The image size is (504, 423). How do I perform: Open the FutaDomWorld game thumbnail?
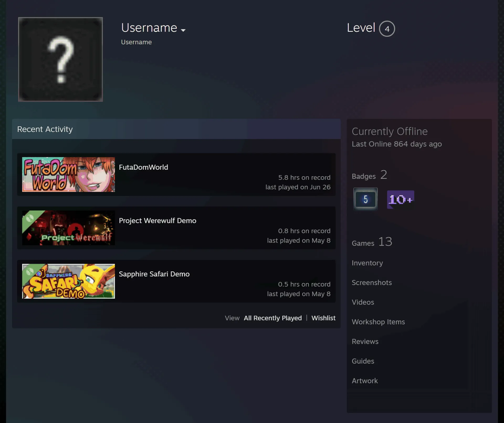pyautogui.click(x=69, y=174)
